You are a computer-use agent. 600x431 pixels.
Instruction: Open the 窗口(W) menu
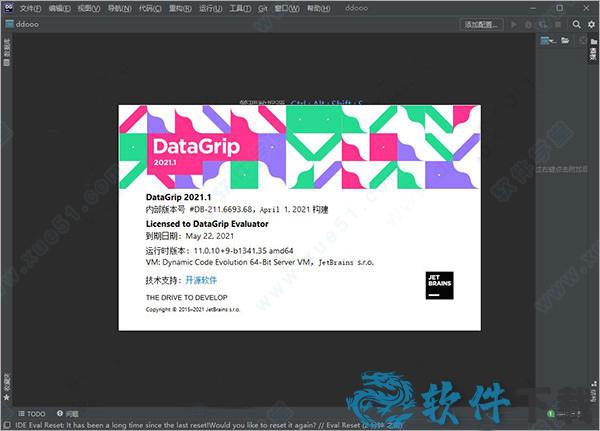(x=287, y=8)
